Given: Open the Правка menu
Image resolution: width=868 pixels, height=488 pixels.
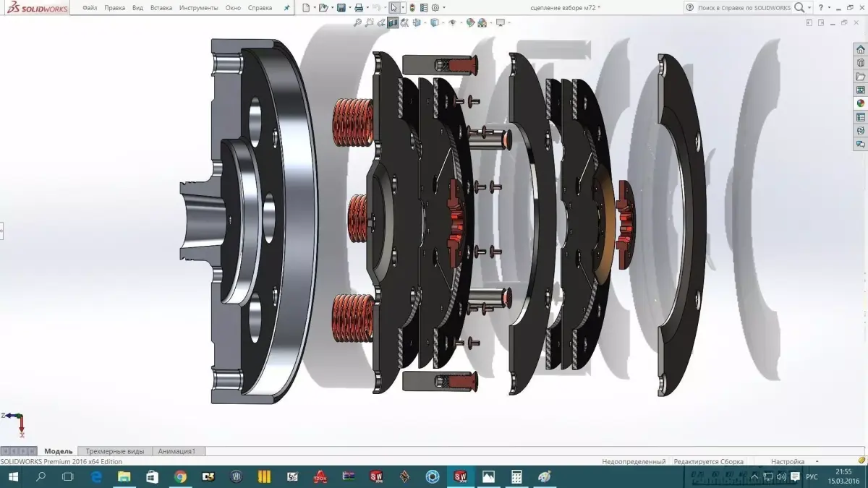Looking at the screenshot, I should point(114,8).
